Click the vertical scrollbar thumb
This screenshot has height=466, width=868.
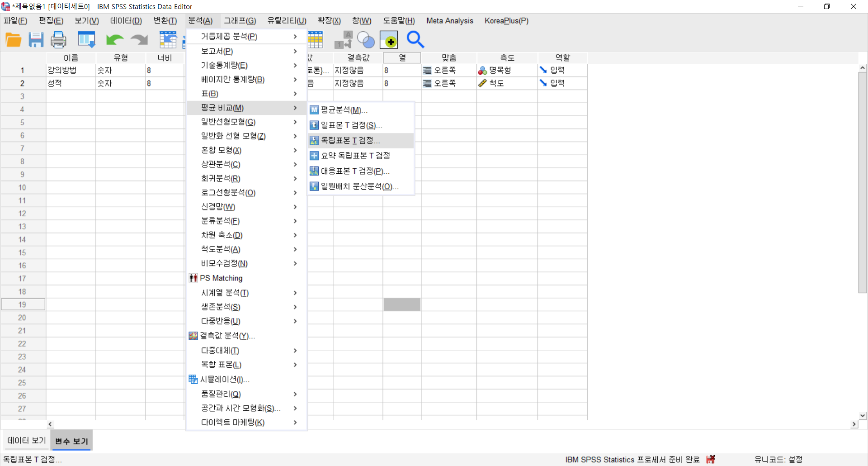(x=863, y=182)
